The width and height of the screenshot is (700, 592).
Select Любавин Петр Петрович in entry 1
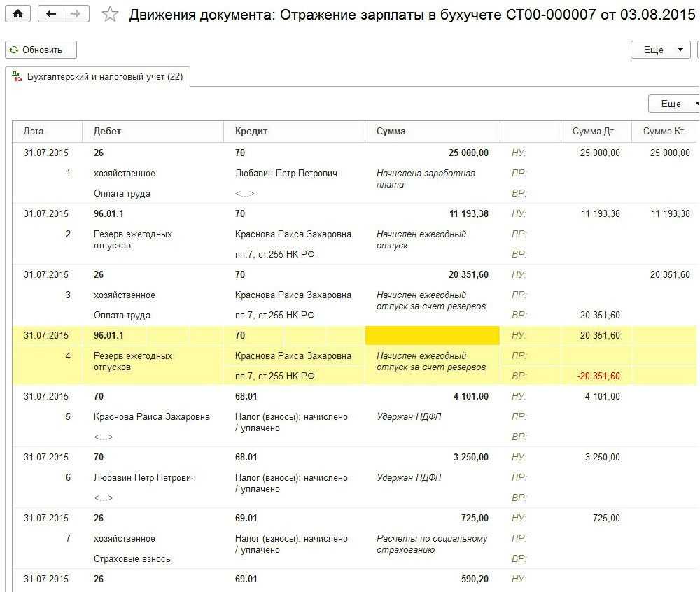(x=286, y=174)
